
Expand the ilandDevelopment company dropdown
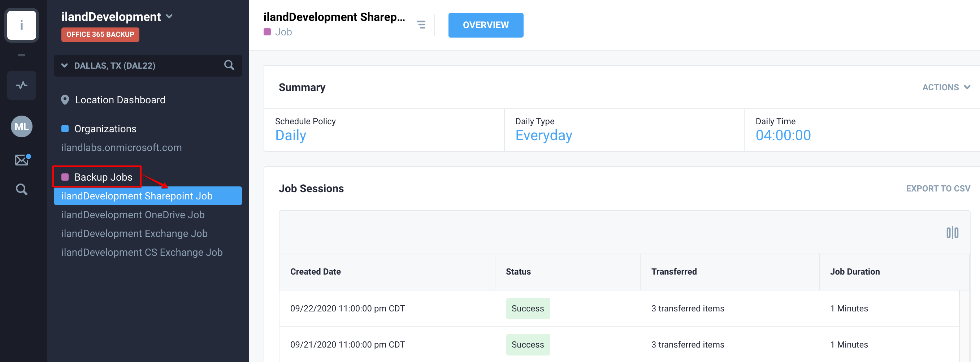(170, 16)
